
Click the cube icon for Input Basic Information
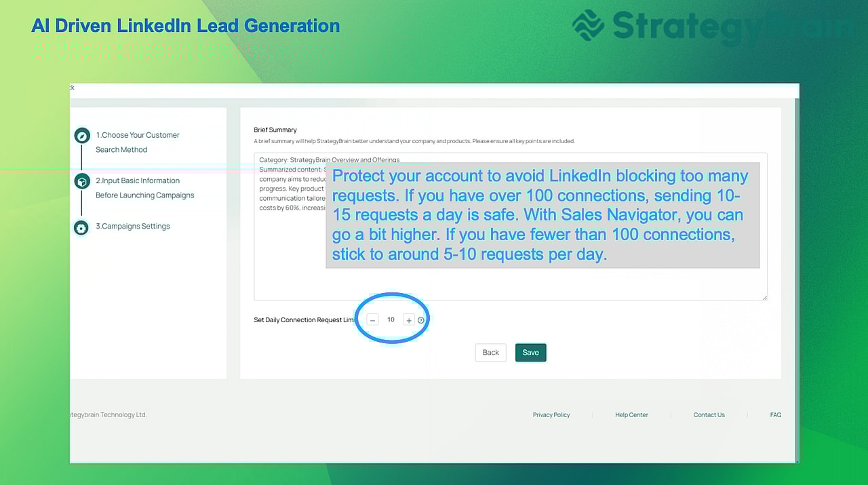click(81, 181)
